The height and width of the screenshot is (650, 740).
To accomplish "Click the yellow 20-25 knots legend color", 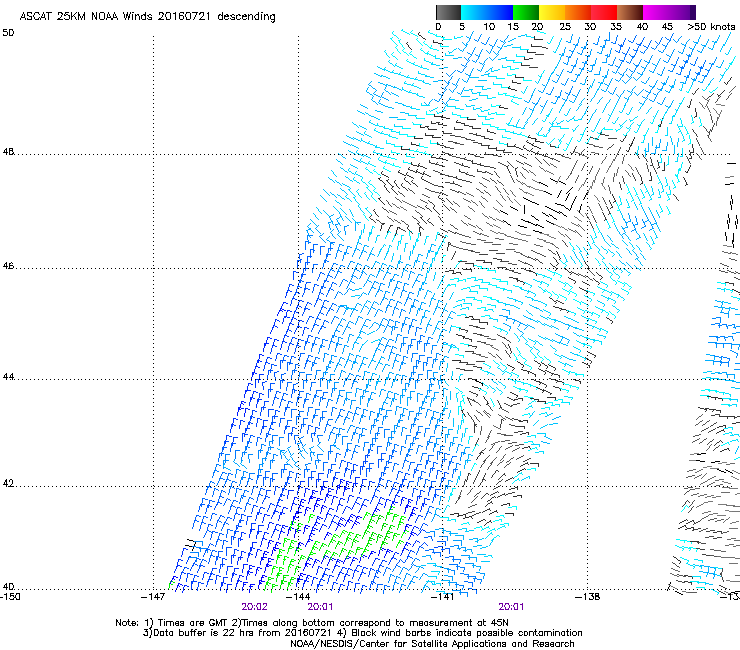I will tap(552, 12).
